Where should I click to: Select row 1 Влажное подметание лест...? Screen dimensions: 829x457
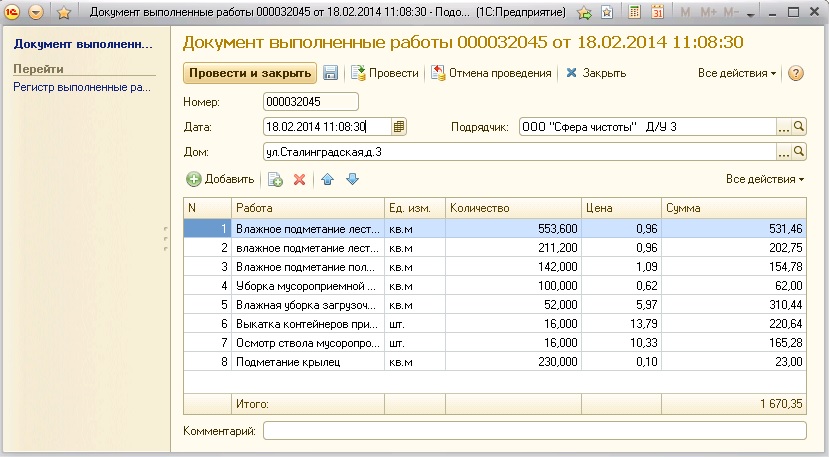click(495, 228)
